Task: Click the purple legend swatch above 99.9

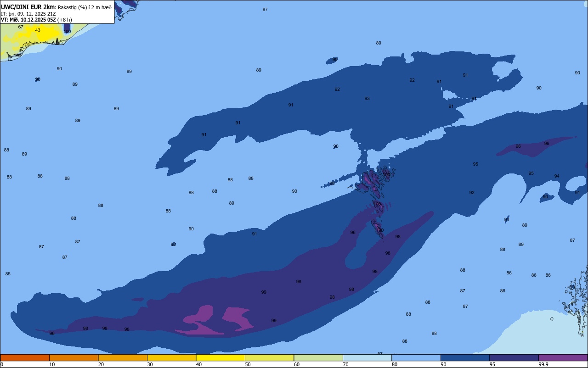Action: pyautogui.click(x=563, y=357)
